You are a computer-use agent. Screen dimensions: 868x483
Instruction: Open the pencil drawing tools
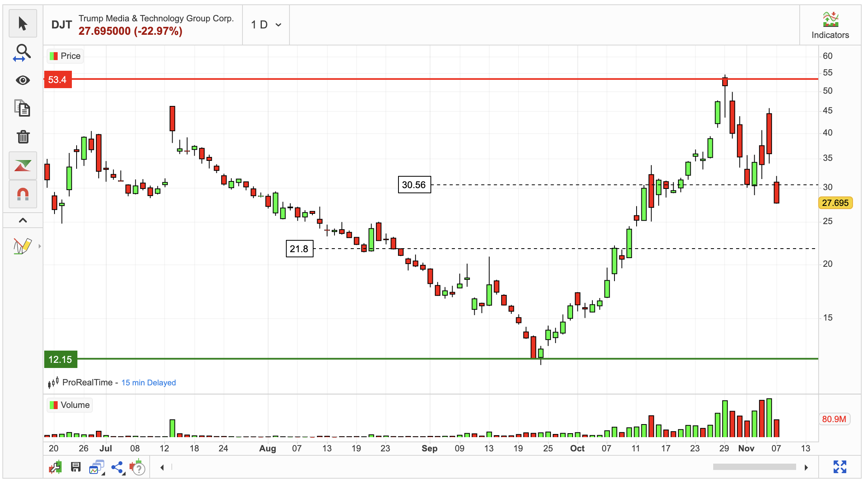(22, 246)
